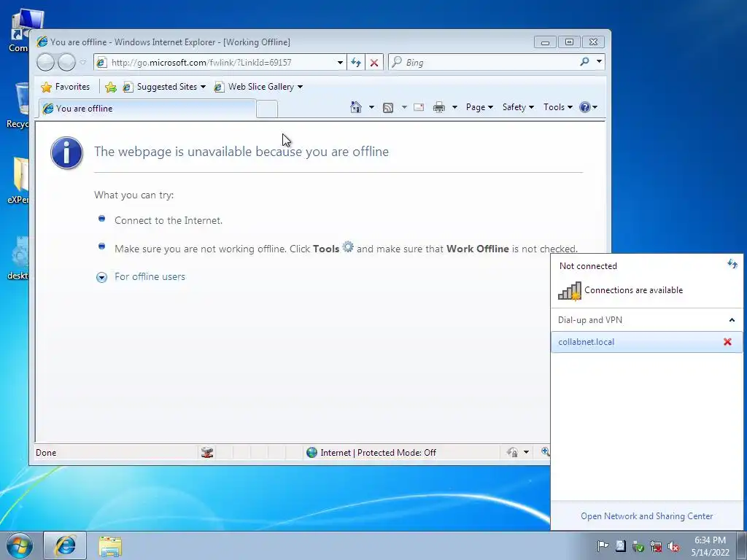Open the search provider dropdown

(x=599, y=61)
